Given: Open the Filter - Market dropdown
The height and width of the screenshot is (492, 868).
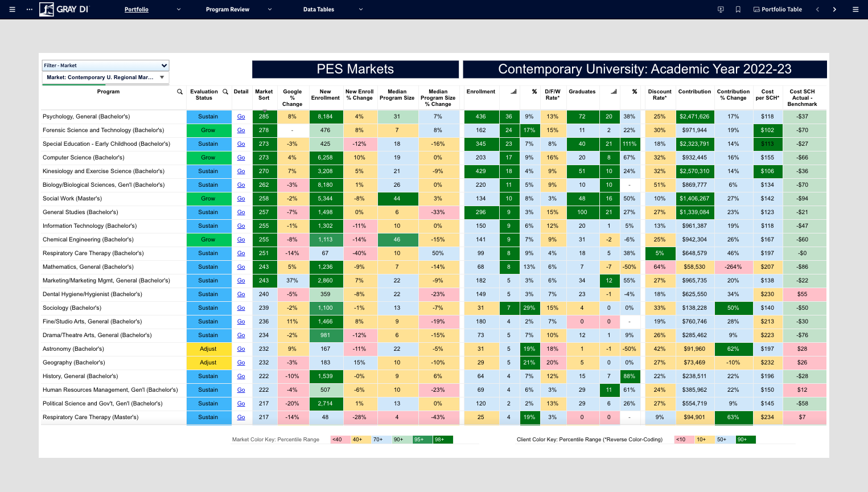Looking at the screenshot, I should tap(105, 65).
